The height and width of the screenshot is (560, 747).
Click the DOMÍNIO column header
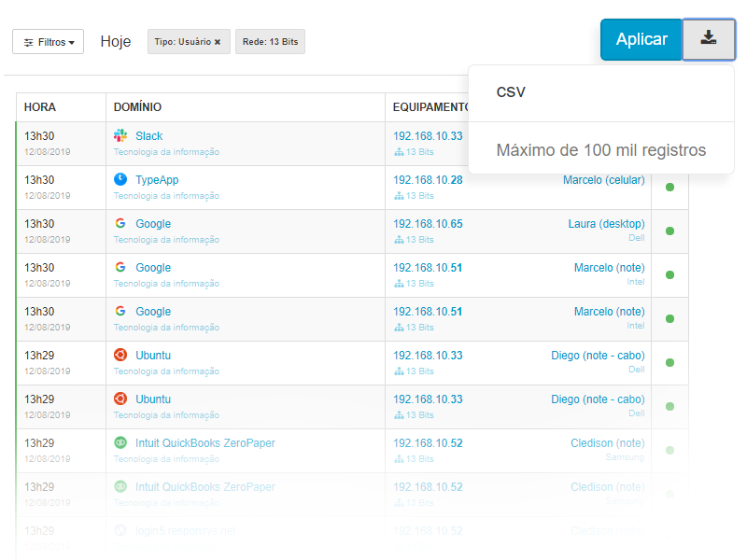coord(137,107)
